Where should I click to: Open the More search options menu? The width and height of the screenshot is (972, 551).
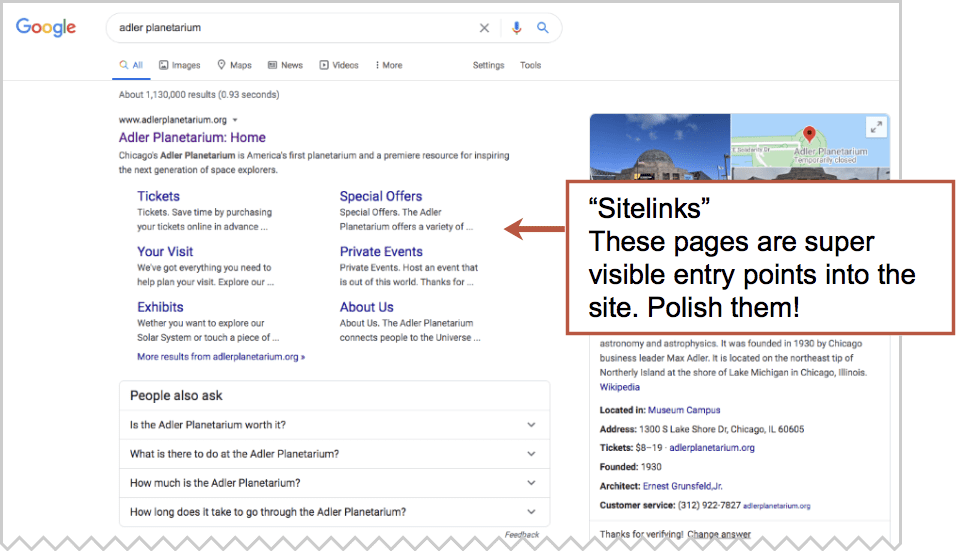pos(389,65)
